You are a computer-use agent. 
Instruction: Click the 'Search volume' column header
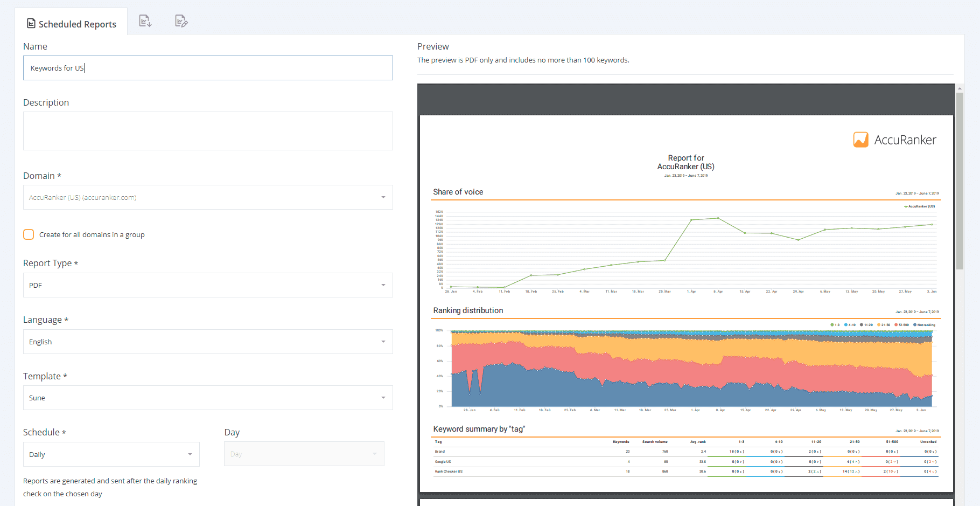(655, 442)
